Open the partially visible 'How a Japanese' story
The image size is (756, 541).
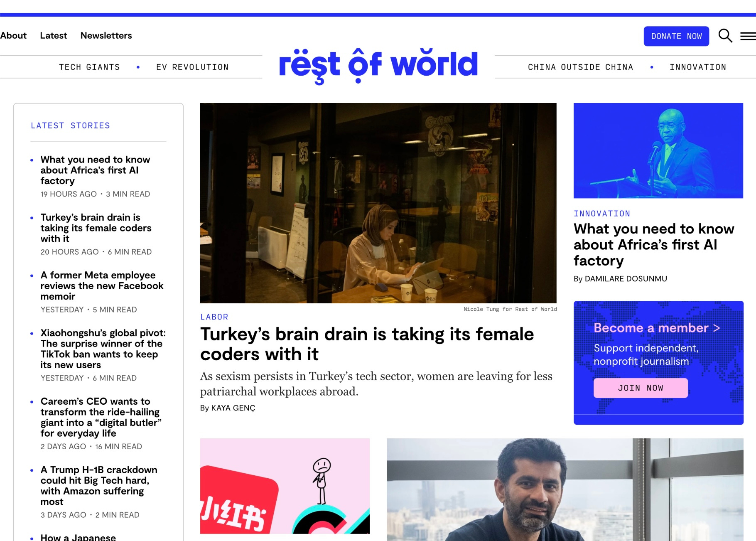(78, 537)
